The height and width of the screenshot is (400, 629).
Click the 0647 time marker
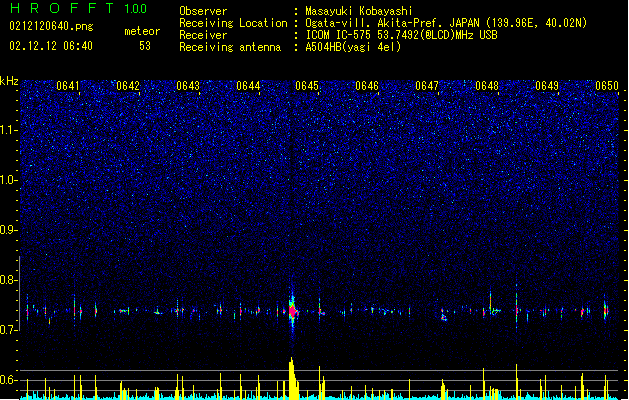tap(427, 86)
